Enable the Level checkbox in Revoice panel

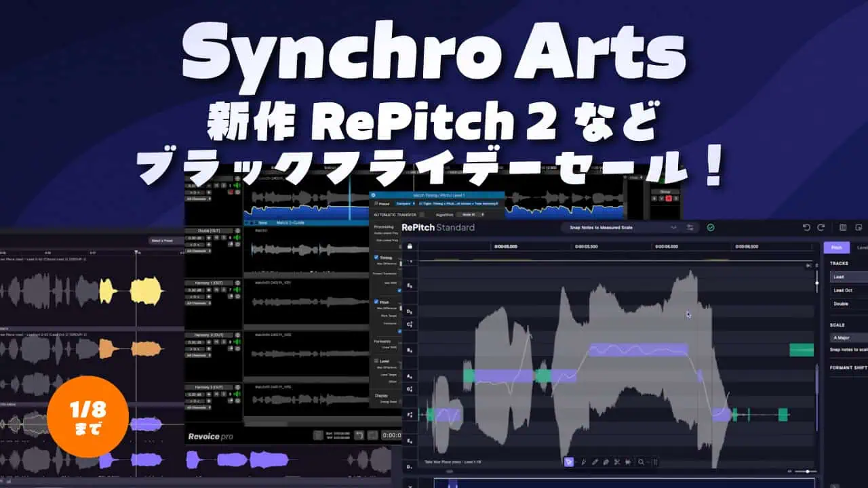coord(377,361)
